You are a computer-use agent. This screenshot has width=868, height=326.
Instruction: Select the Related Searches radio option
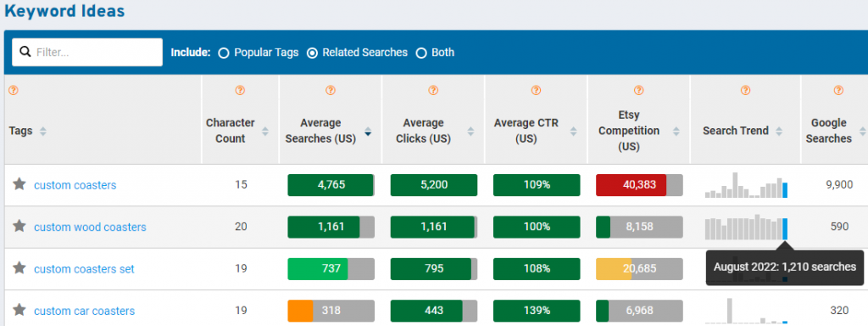click(312, 53)
